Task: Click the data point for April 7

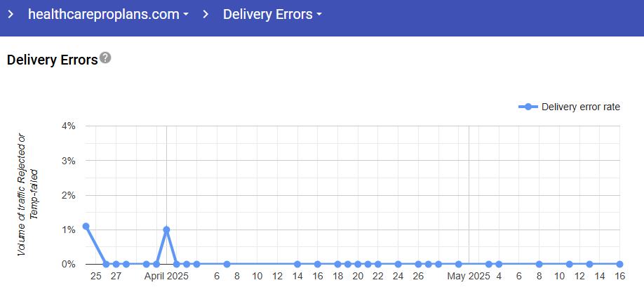Action: [x=227, y=264]
